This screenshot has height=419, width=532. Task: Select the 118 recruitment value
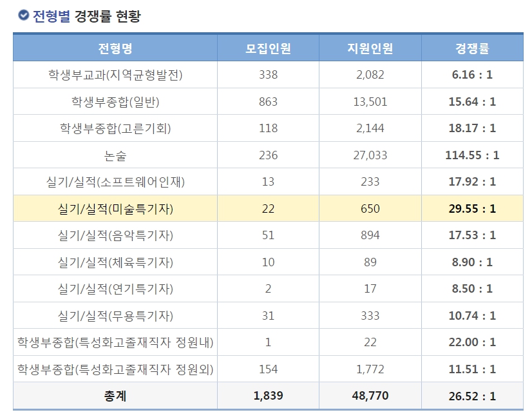click(268, 128)
